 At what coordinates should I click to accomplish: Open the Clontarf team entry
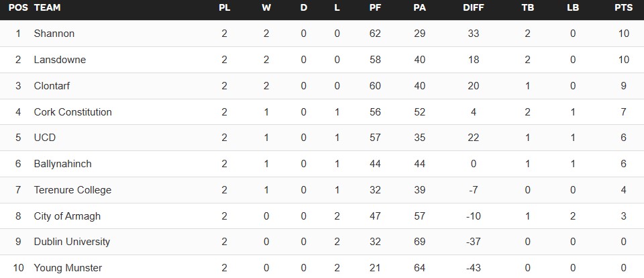pyautogui.click(x=52, y=86)
